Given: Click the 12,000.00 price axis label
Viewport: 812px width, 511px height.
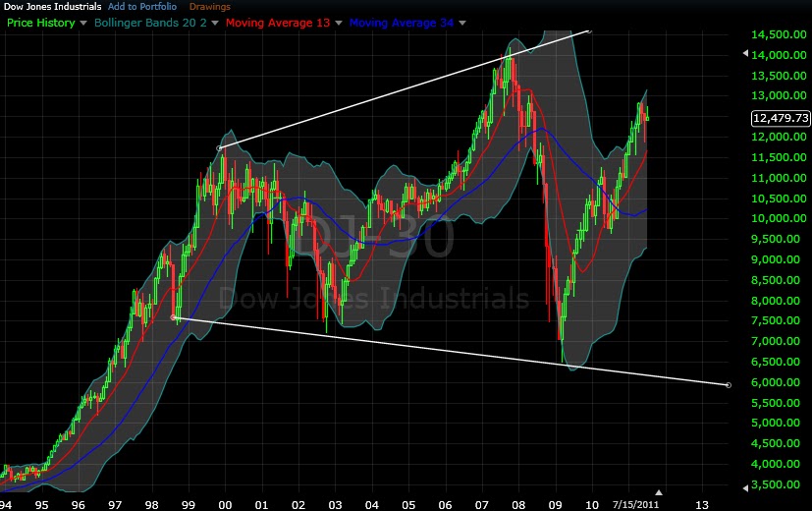Looking at the screenshot, I should tap(779, 137).
